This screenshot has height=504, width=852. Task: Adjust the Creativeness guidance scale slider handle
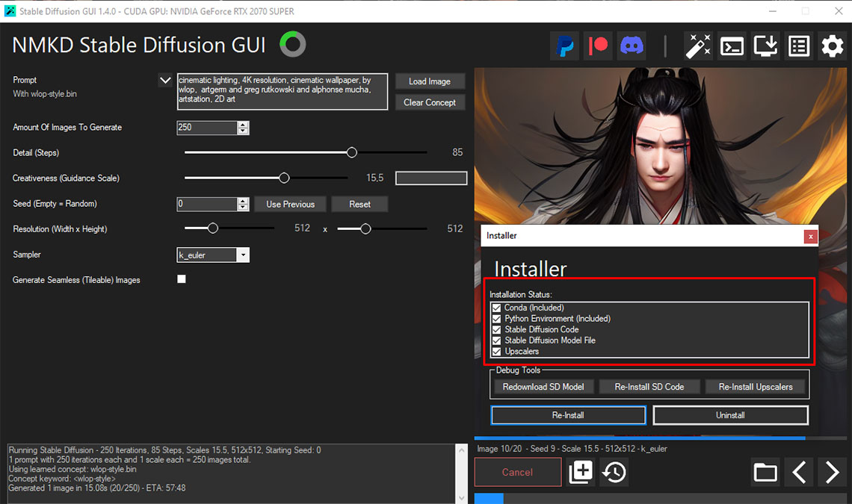(284, 178)
